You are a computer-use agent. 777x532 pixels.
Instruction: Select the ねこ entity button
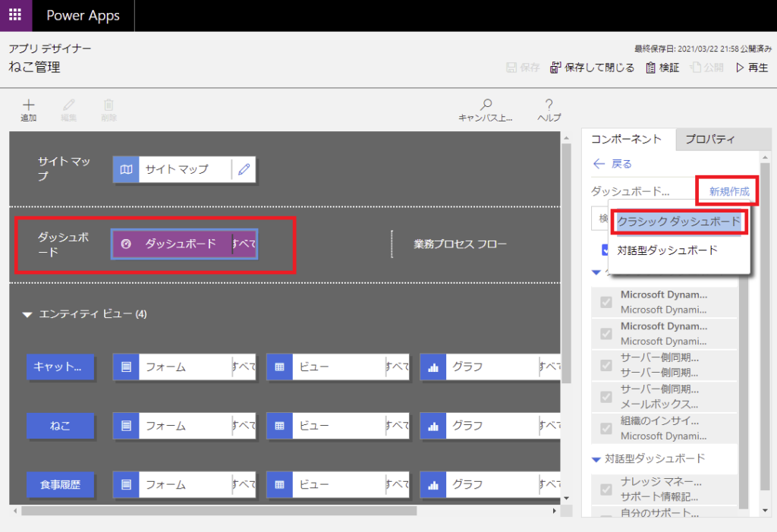pyautogui.click(x=60, y=426)
